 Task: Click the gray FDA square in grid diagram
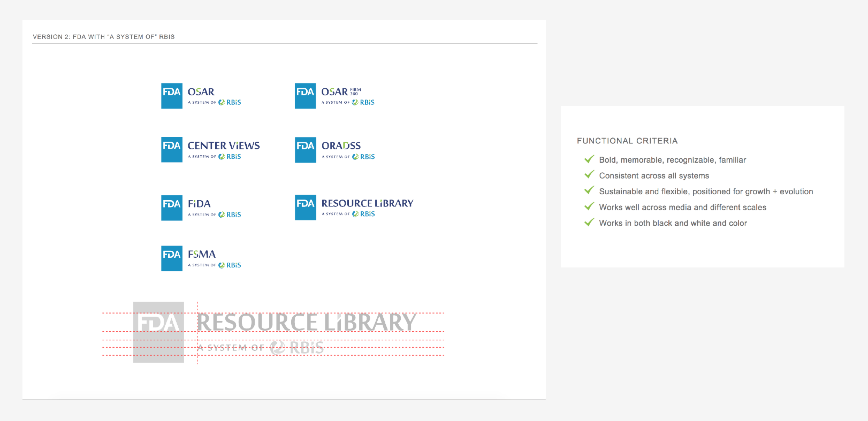click(158, 332)
